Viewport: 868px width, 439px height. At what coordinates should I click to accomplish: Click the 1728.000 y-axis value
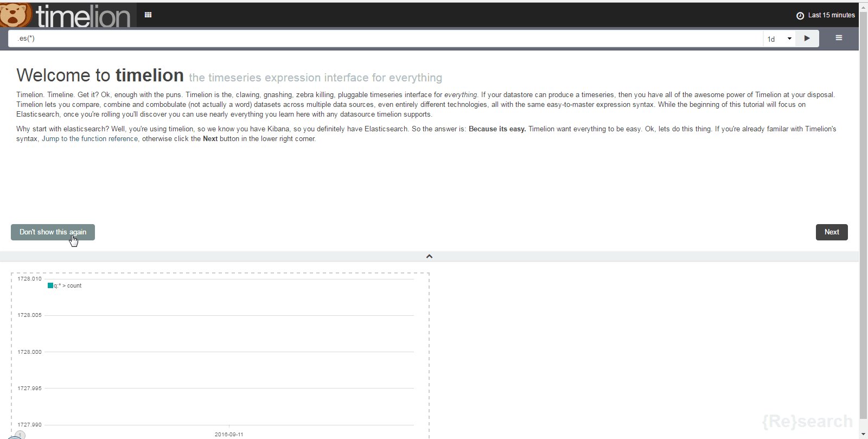[x=29, y=352]
